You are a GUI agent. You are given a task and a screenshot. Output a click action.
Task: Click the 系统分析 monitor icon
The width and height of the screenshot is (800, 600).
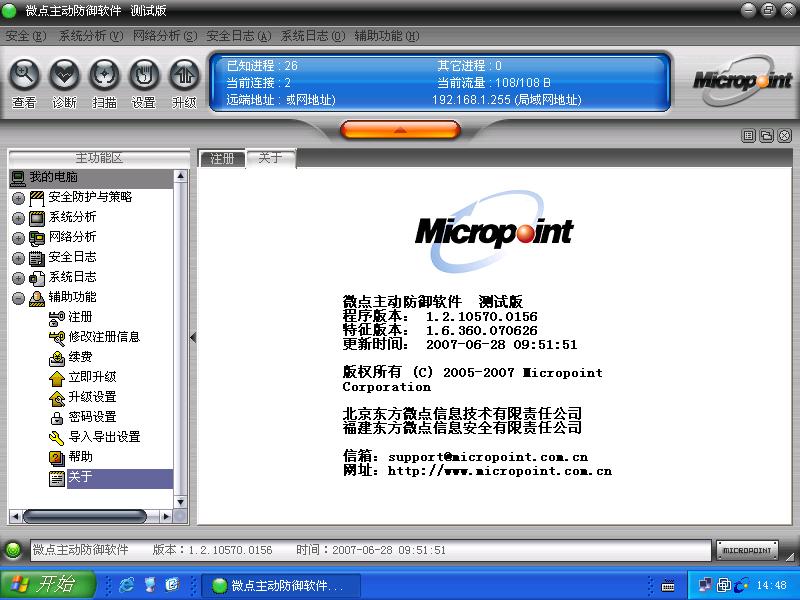coord(37,218)
